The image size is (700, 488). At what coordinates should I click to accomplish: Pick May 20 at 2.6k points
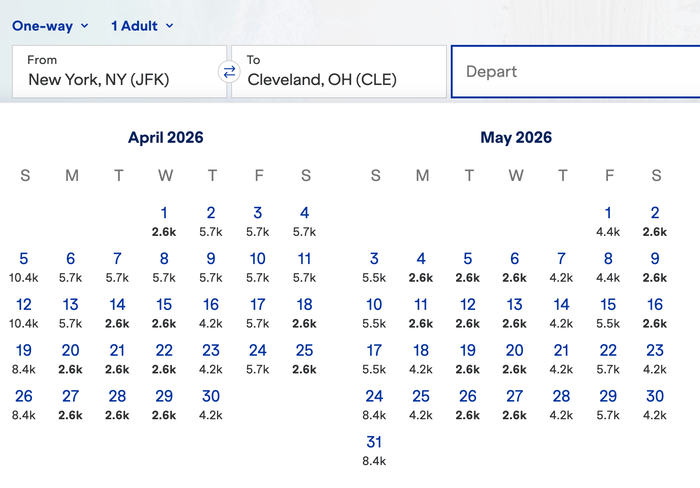point(514,359)
